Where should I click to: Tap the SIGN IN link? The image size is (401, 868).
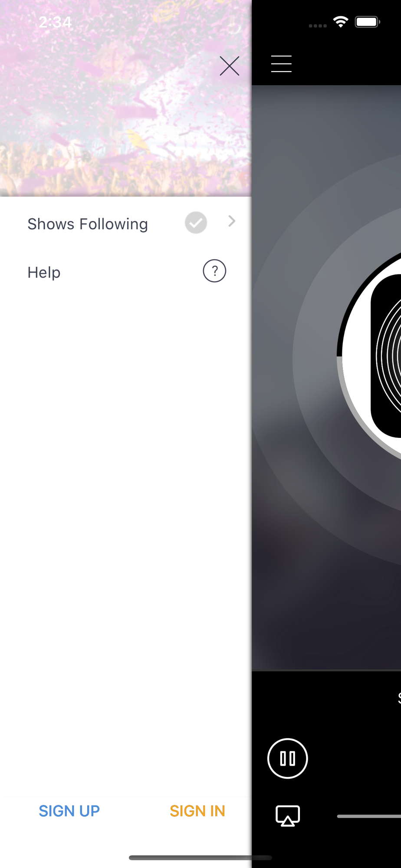[197, 811]
